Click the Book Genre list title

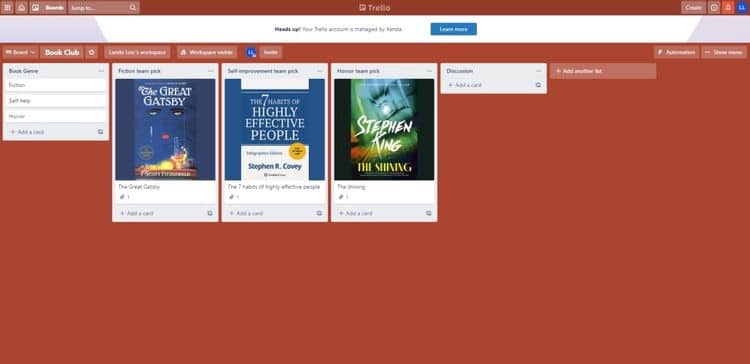23,71
